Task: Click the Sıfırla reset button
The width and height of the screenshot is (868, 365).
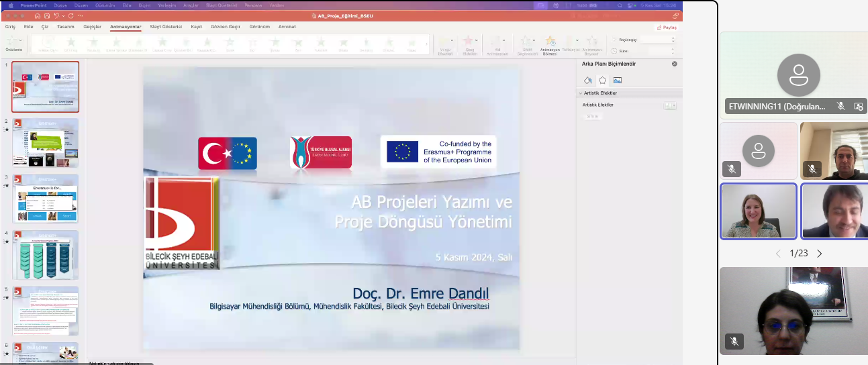Action: point(591,116)
